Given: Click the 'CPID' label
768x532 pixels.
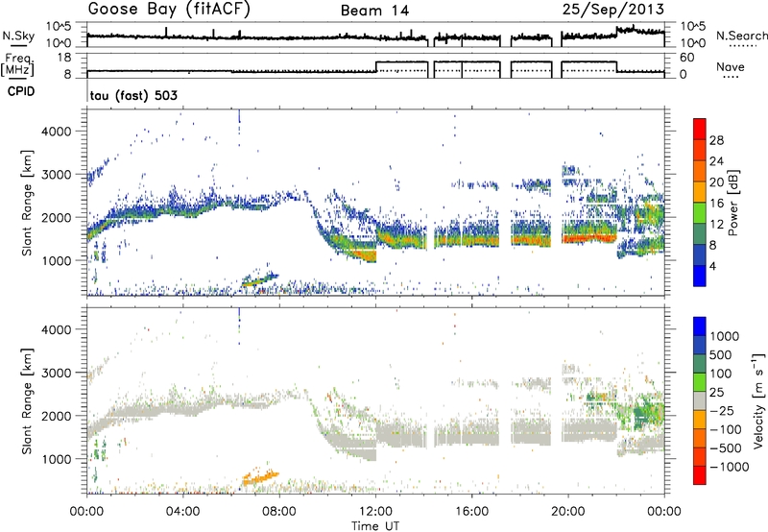Looking at the screenshot, I should click(21, 91).
